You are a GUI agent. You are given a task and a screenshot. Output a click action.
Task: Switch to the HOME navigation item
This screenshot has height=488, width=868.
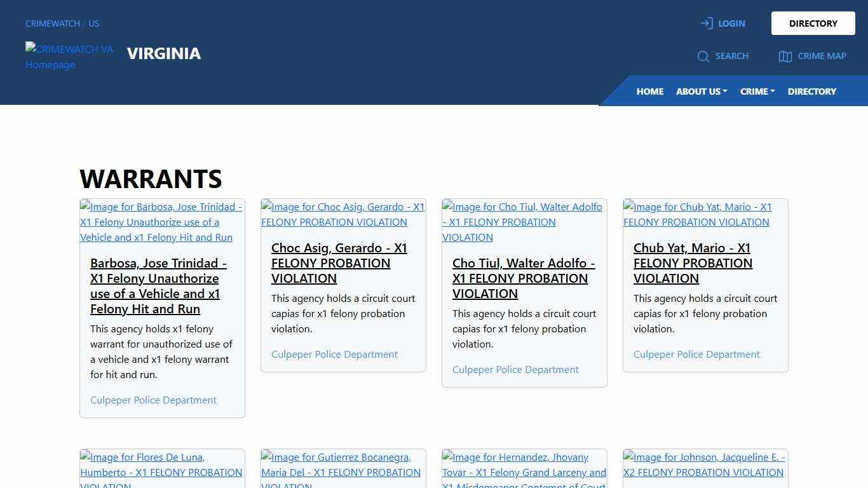(649, 91)
